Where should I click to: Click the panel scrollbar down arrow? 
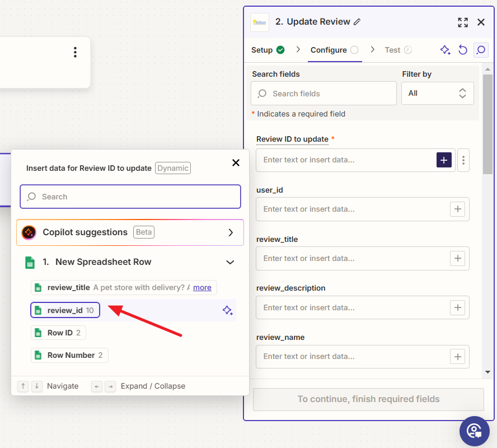click(487, 372)
